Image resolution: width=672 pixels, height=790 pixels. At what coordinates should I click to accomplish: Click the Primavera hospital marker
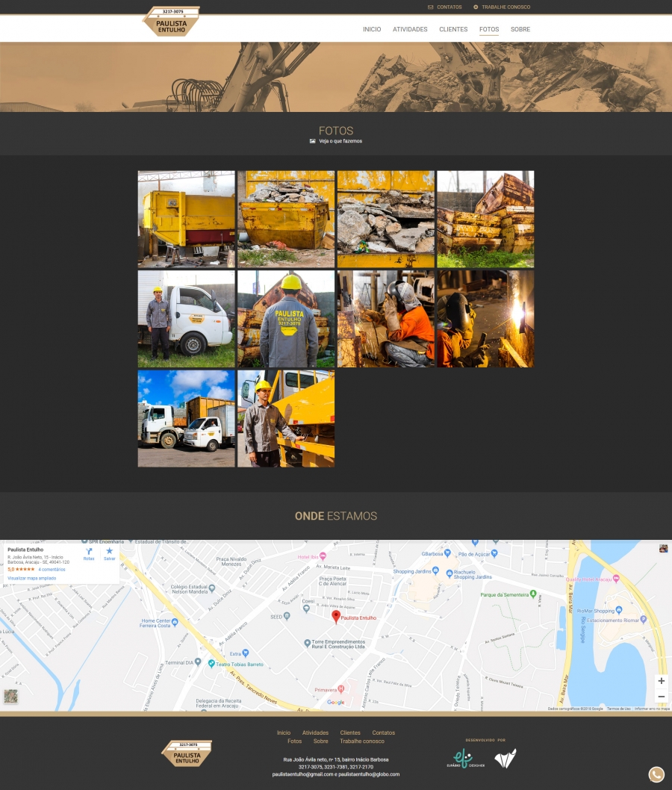341,688
